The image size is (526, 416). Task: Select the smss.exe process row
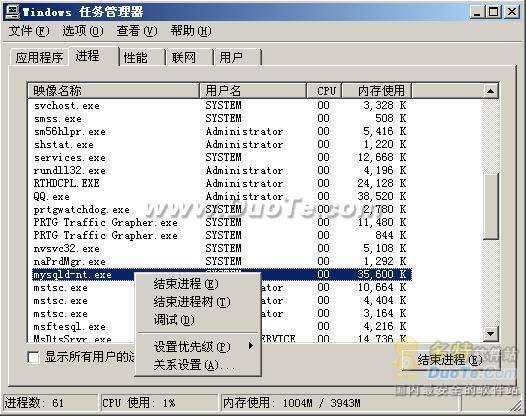coord(221,118)
